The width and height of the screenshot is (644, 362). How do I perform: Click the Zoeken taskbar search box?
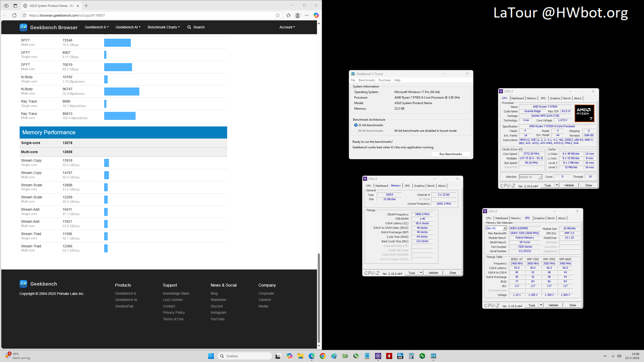click(245, 356)
